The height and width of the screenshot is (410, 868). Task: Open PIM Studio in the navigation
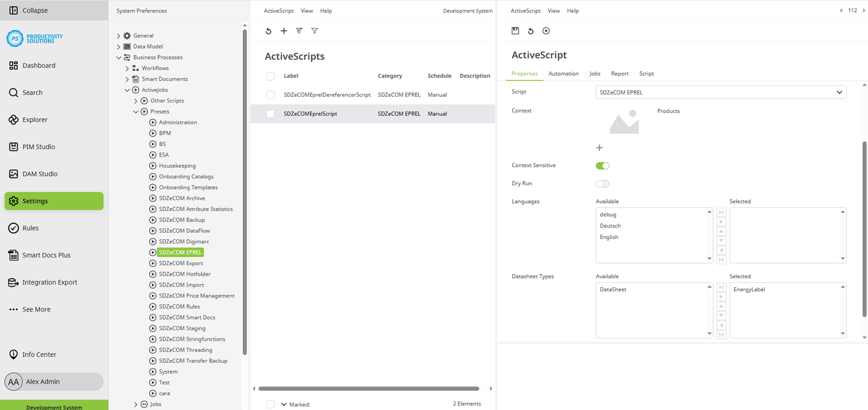click(x=40, y=147)
